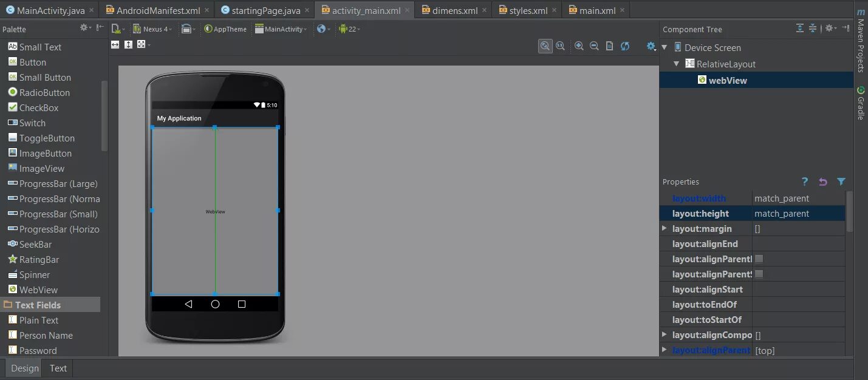Expand the layout:margin property
This screenshot has height=380, width=868.
664,229
